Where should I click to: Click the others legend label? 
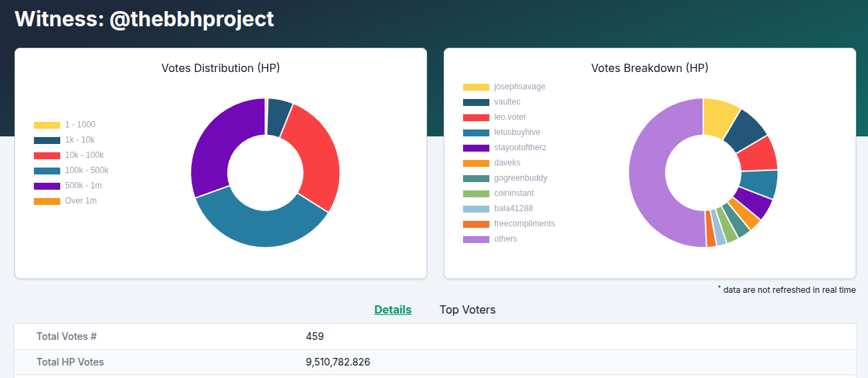(505, 239)
